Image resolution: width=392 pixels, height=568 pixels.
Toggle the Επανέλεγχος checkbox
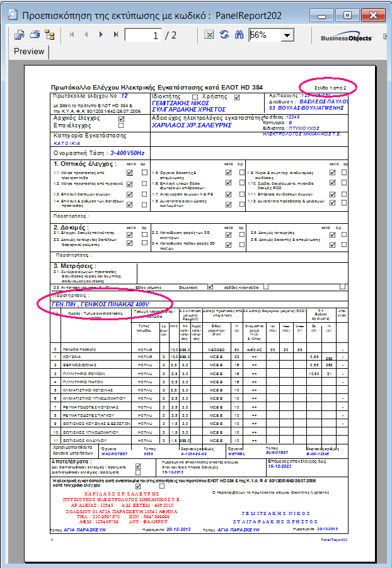(x=122, y=125)
